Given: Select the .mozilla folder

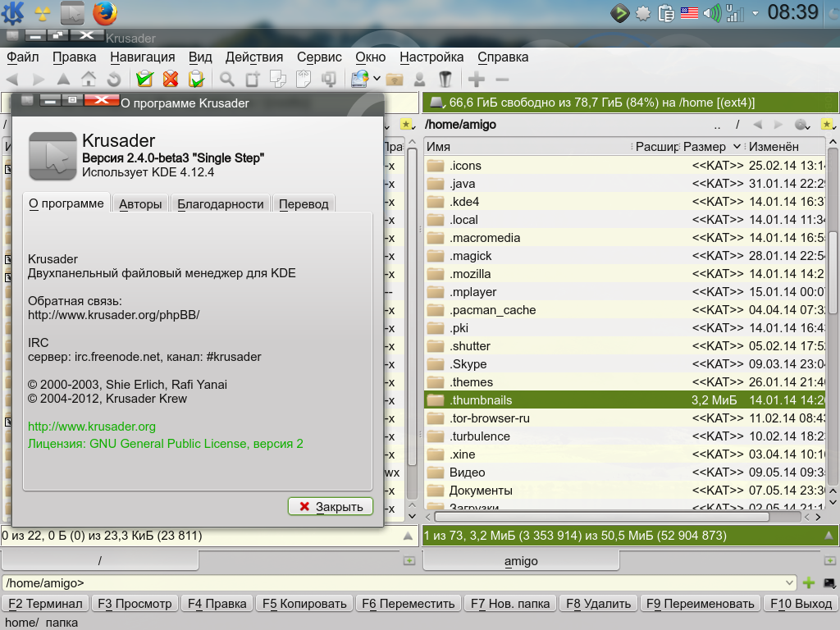Looking at the screenshot, I should (x=624, y=274).
